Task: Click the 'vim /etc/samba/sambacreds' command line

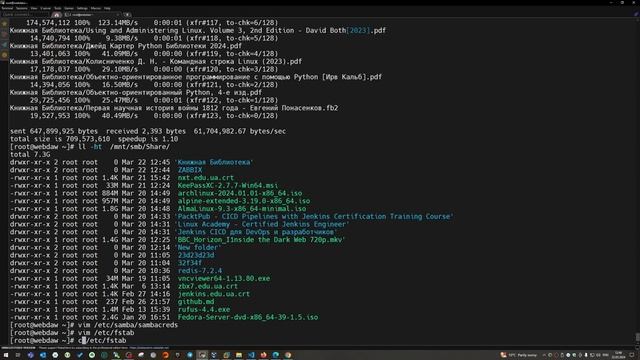Action: (128, 325)
